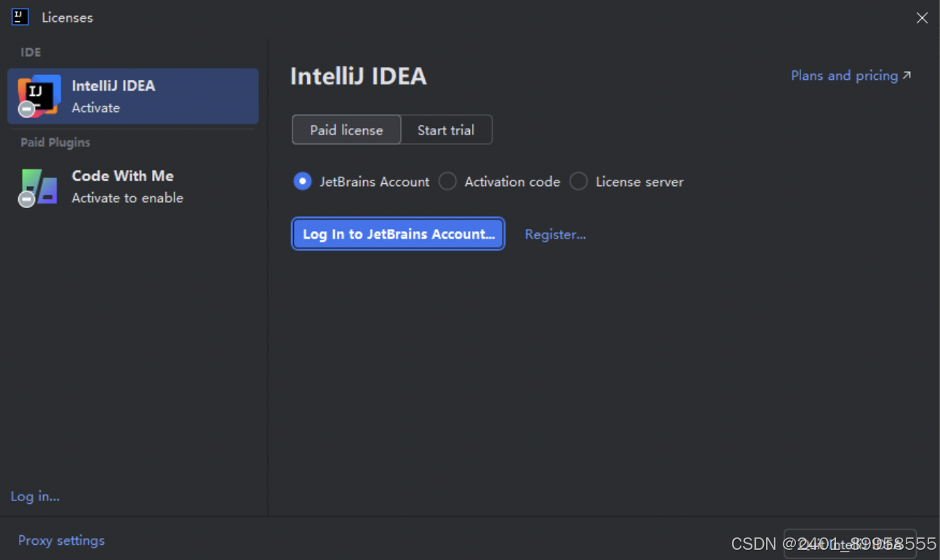Click the arrow icon beside Plans and pricing

907,75
